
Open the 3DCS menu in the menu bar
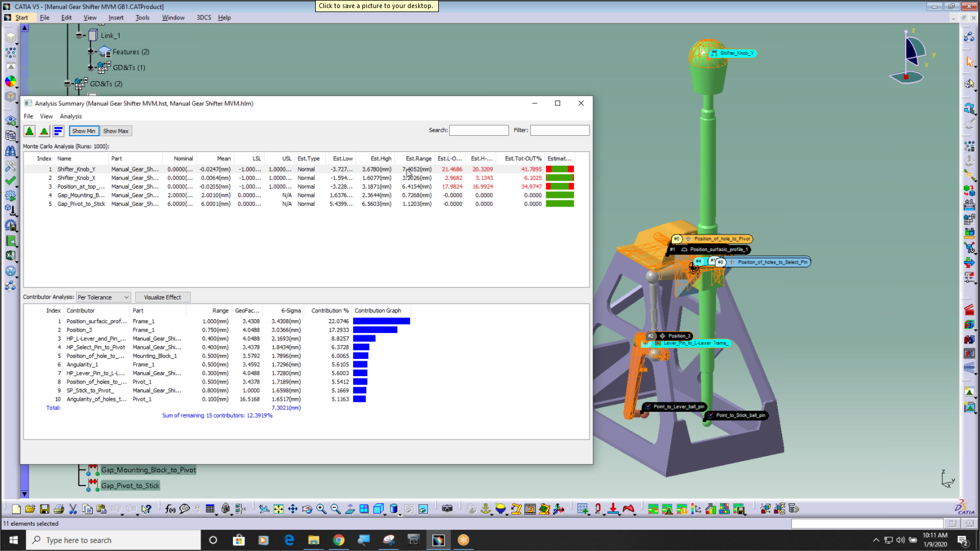coord(203,17)
